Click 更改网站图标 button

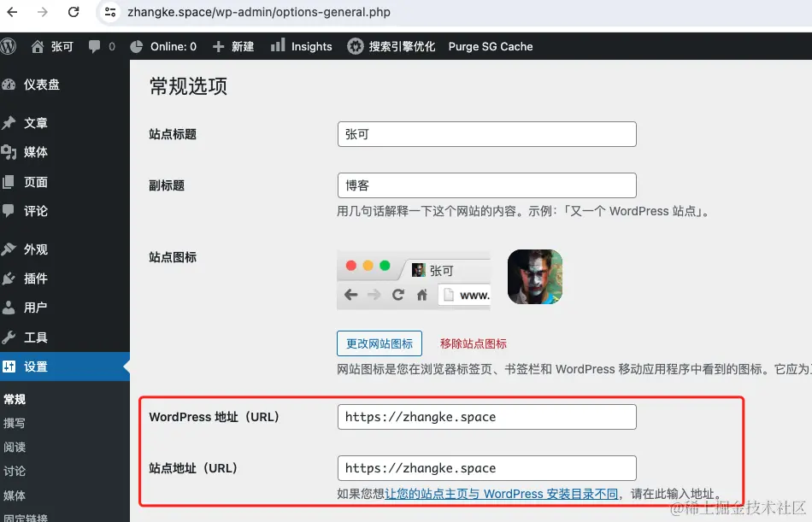coord(379,343)
